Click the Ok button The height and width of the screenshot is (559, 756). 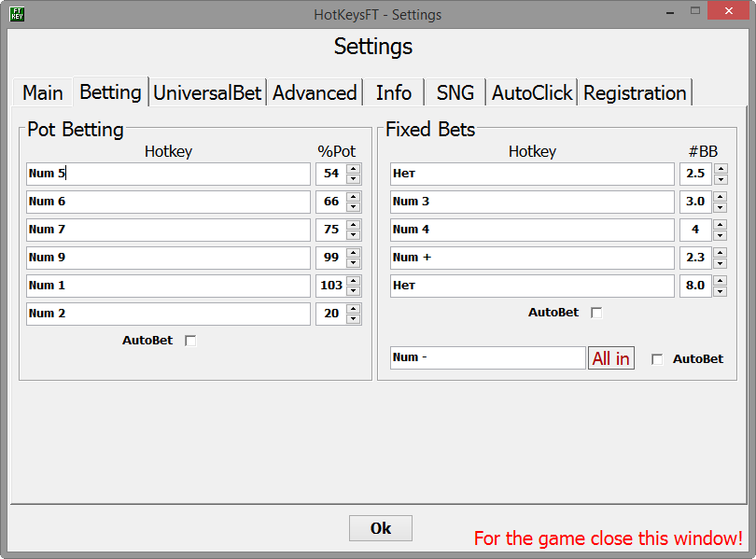point(381,528)
